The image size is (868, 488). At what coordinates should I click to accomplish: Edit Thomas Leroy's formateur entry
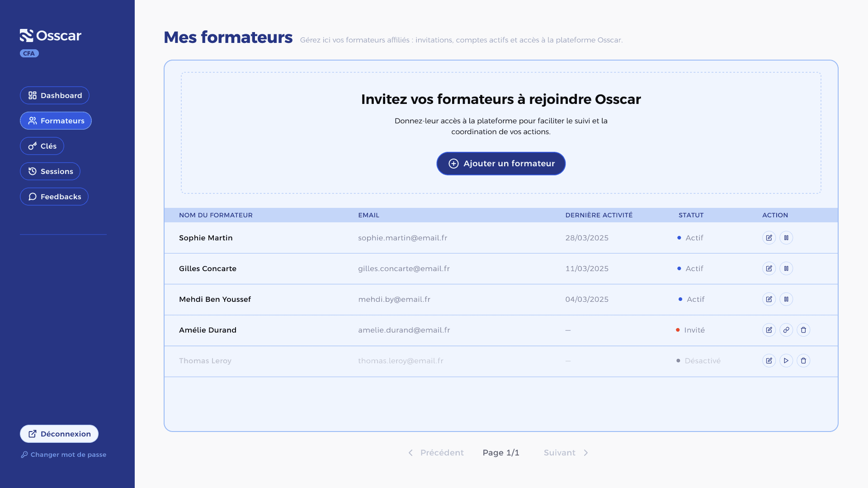tap(769, 361)
